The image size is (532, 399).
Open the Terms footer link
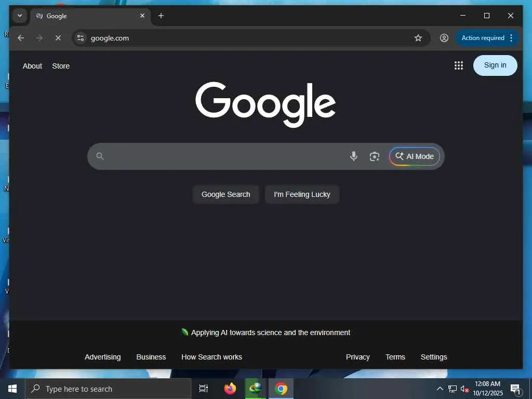(x=395, y=357)
